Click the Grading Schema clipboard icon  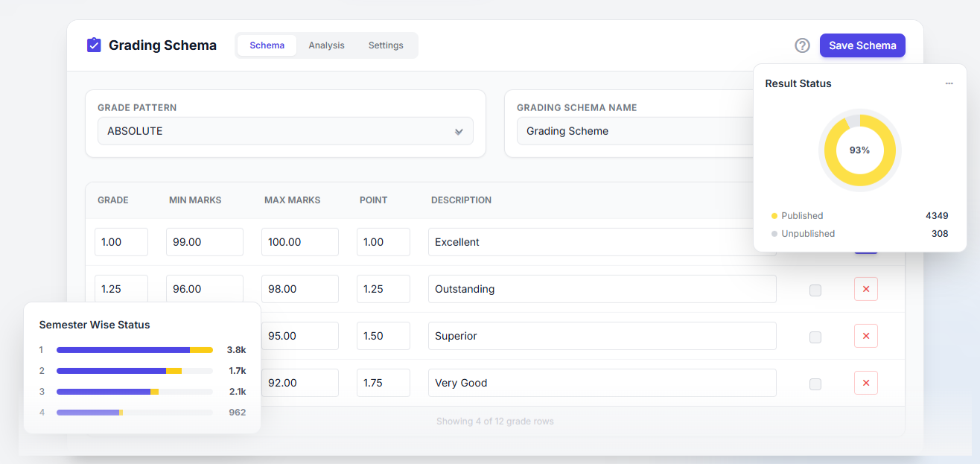[94, 45]
